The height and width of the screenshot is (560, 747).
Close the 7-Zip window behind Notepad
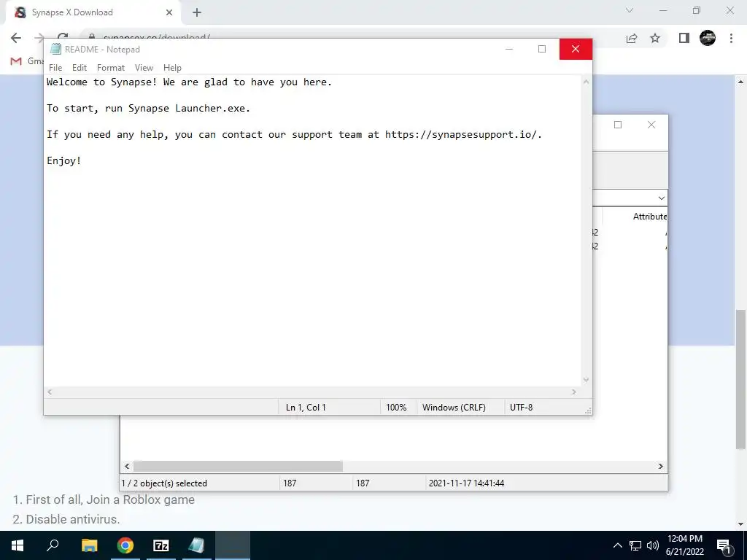651,125
